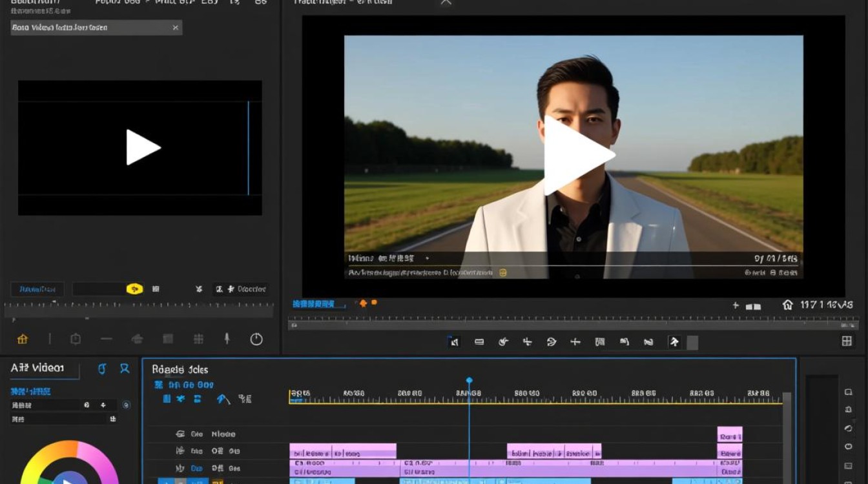Click the round blue icon in the Video1 panel
Viewport: 868px width, 484px height.
coord(126,405)
